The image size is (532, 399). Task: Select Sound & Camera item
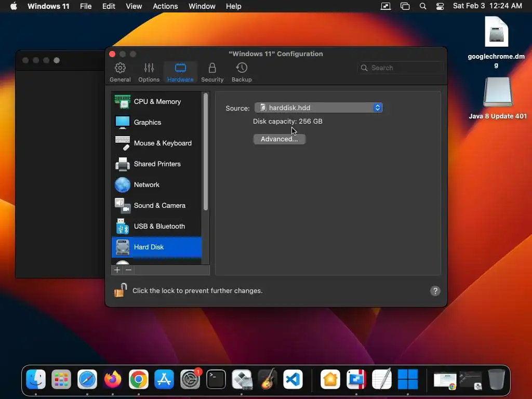pos(157,205)
